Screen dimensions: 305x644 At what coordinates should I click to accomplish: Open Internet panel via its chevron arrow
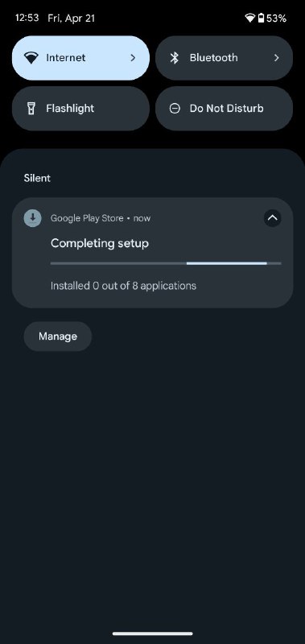click(x=133, y=58)
